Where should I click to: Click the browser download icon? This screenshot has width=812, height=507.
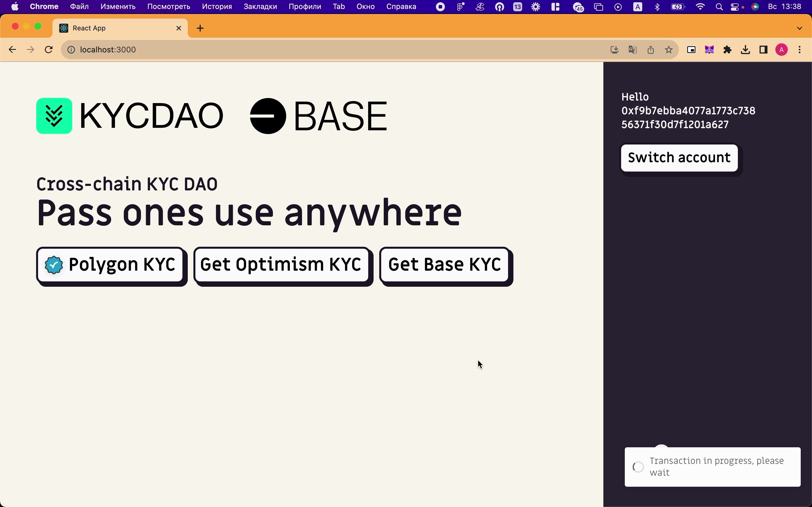pyautogui.click(x=745, y=50)
